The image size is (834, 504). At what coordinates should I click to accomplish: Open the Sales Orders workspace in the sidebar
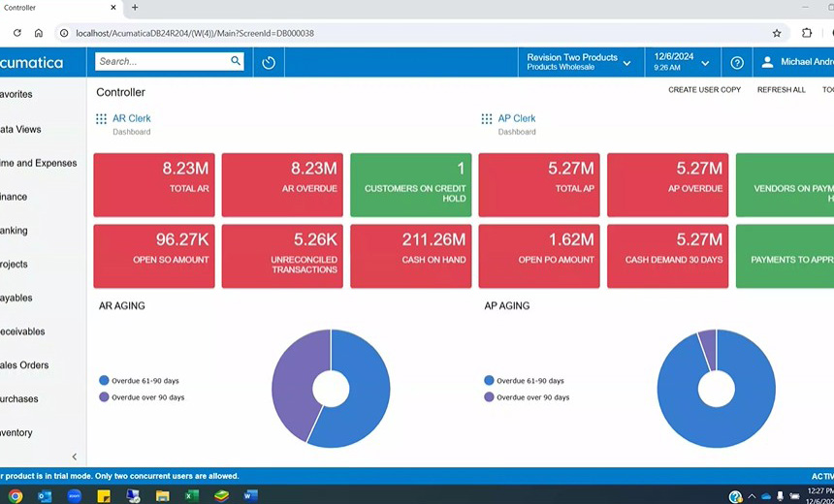[x=24, y=365]
